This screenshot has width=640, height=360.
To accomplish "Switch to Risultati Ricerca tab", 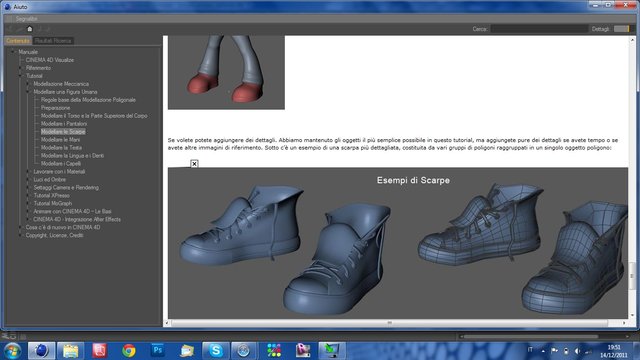I will [x=53, y=41].
